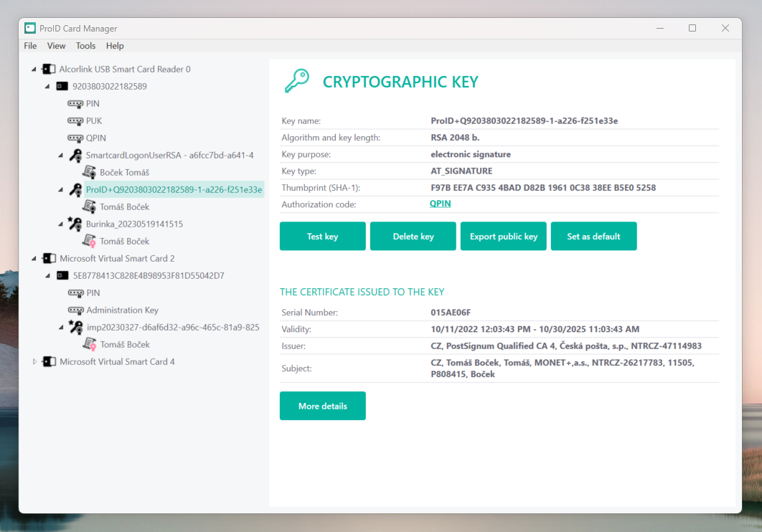The image size is (762, 532).
Task: Click the certificate icon beside Boček Tomáš
Action: 90,172
